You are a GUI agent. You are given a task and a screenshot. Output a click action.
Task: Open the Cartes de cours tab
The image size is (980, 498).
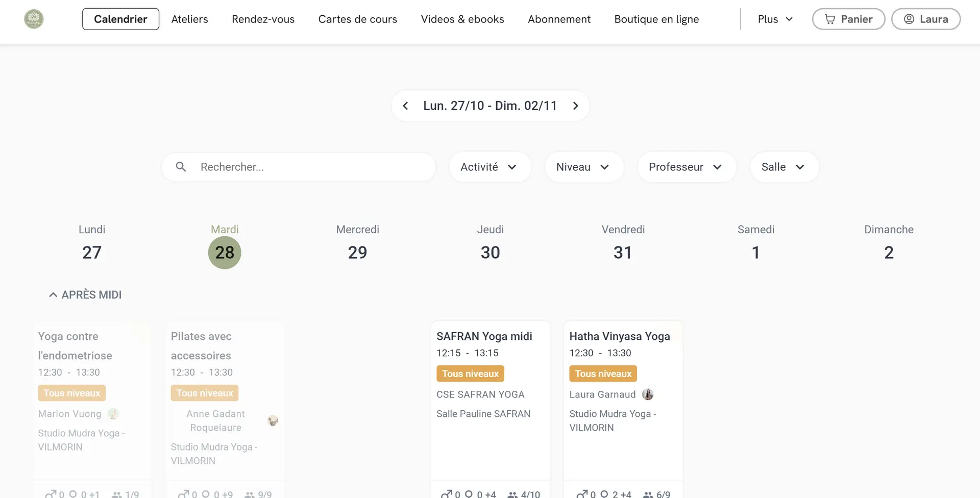tap(357, 19)
